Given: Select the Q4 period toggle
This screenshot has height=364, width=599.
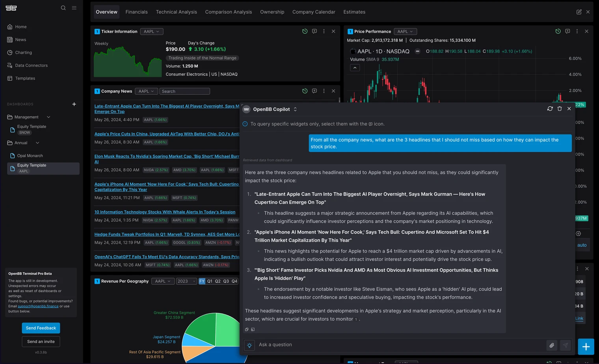Looking at the screenshot, I should click(234, 281).
